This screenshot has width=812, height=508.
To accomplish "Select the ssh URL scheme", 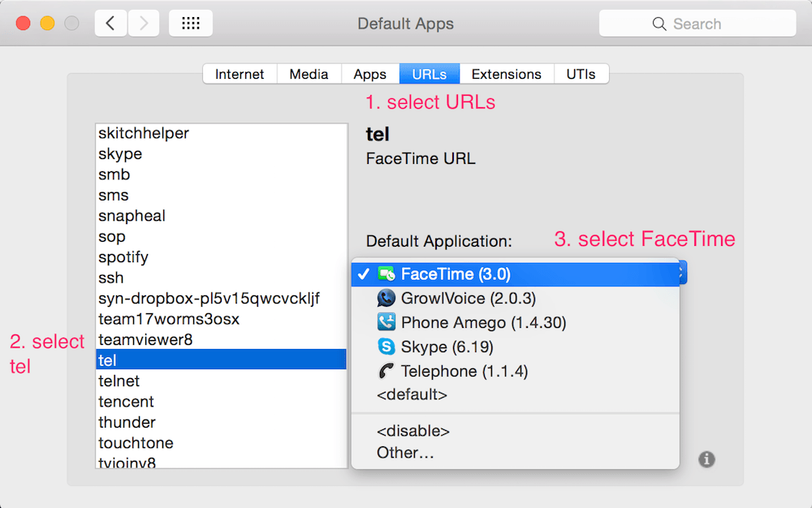I will pyautogui.click(x=222, y=278).
